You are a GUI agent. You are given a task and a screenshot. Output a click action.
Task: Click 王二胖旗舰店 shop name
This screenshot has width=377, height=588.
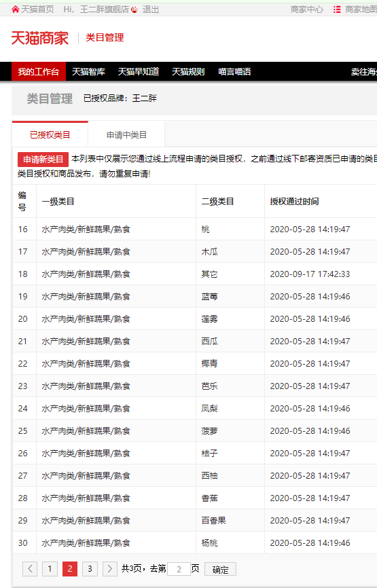point(105,10)
